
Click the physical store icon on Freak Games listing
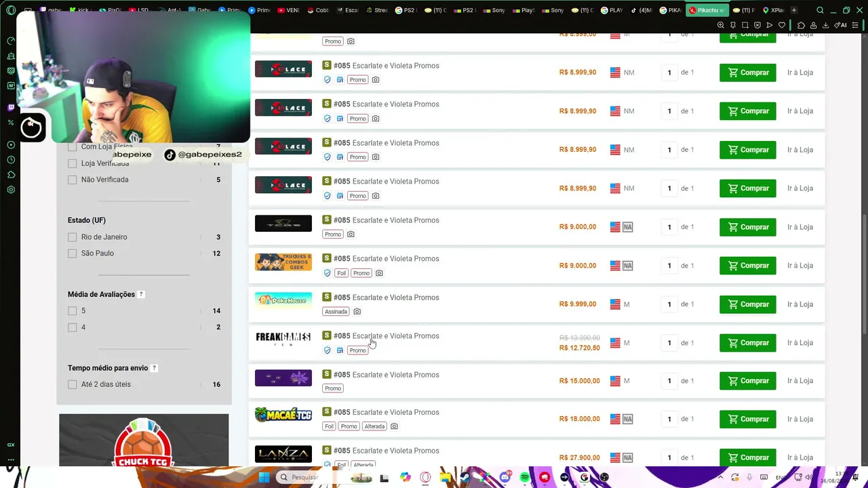coord(340,350)
